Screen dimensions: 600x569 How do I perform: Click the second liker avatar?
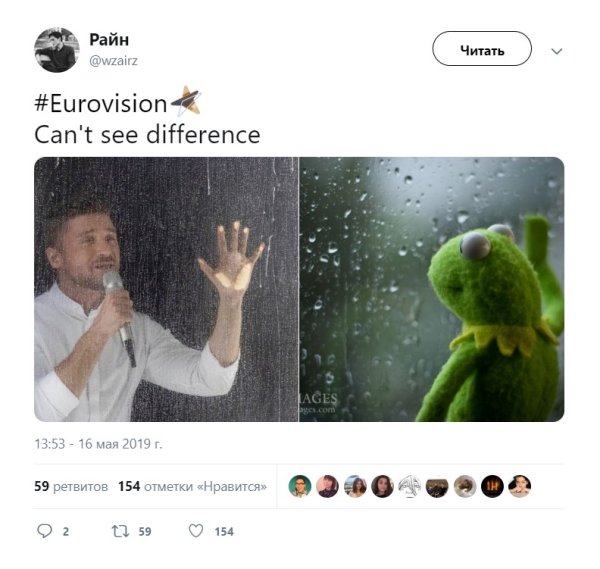tap(327, 486)
